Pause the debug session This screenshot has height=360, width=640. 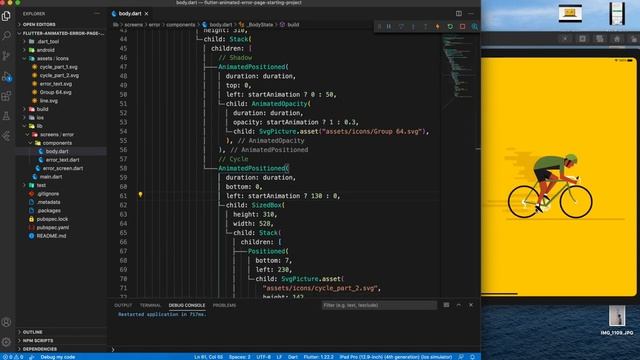click(x=389, y=27)
